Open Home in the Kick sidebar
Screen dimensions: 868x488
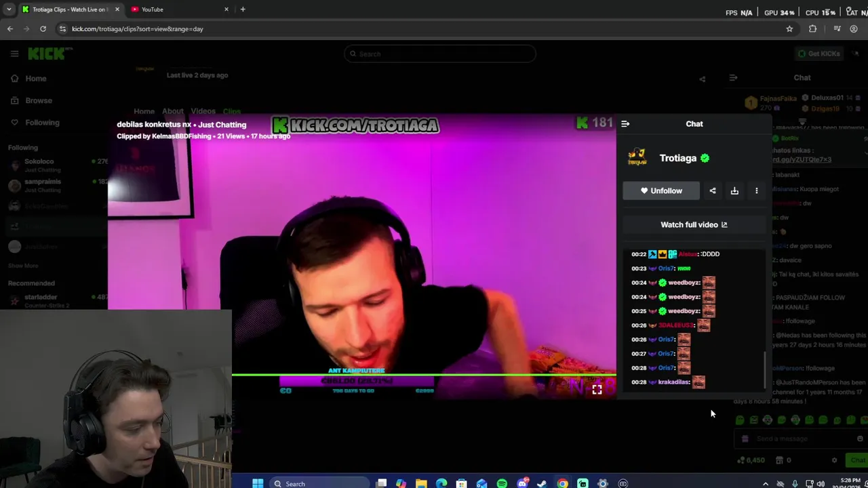coord(28,79)
